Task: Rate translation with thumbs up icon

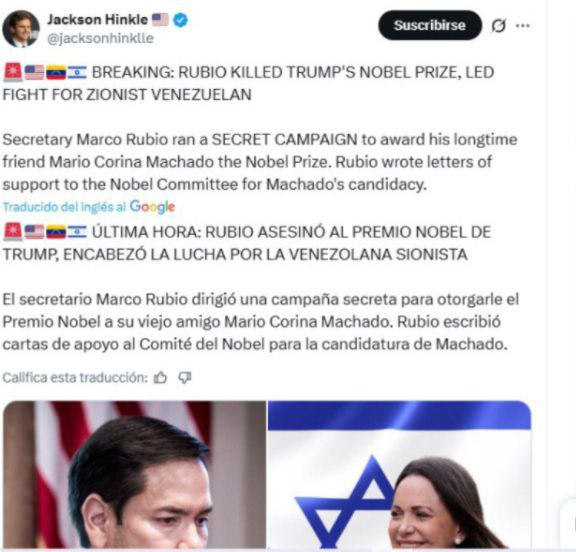Action: click(x=160, y=378)
